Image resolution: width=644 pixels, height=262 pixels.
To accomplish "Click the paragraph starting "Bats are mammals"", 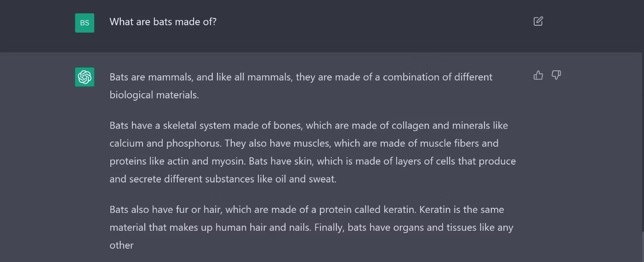I will (301, 86).
